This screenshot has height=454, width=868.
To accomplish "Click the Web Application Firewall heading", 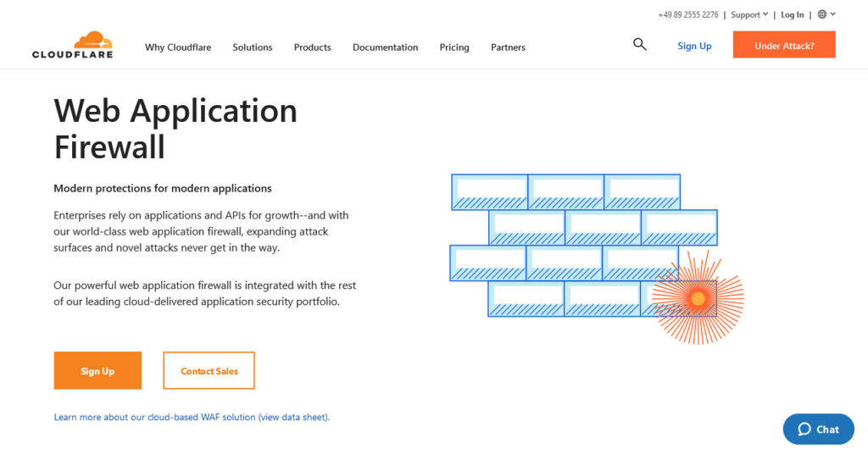I will [175, 128].
